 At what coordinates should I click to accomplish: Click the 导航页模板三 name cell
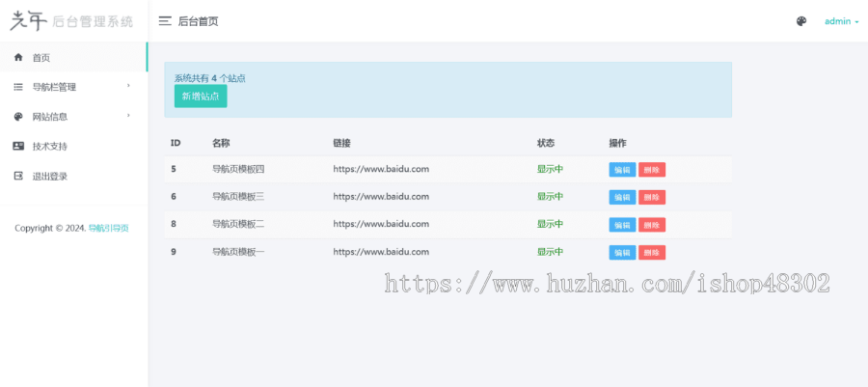(238, 197)
